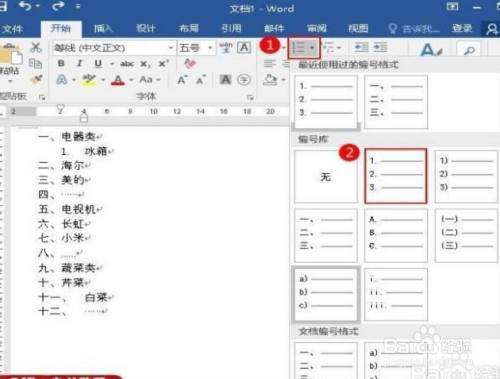Click the Shading paint bucket icon

[270, 80]
